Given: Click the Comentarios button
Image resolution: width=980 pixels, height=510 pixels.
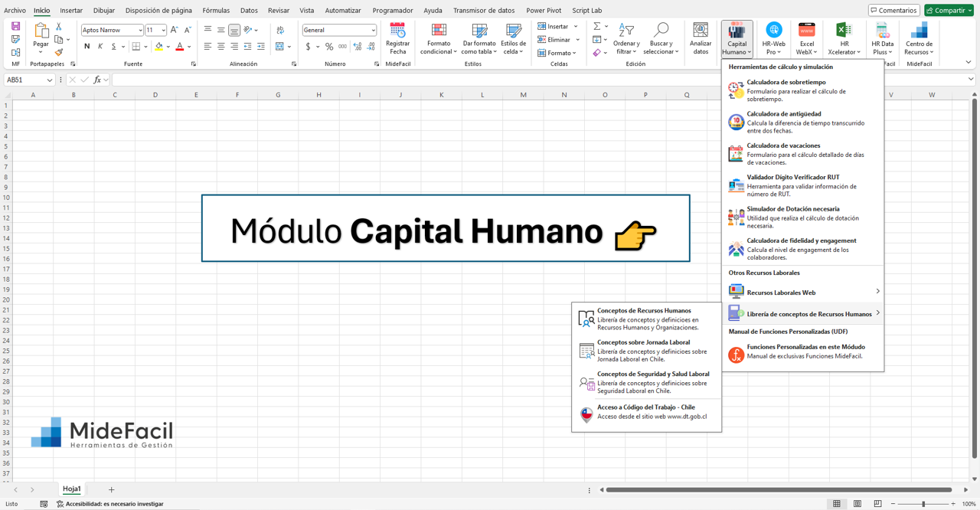Looking at the screenshot, I should click(893, 11).
